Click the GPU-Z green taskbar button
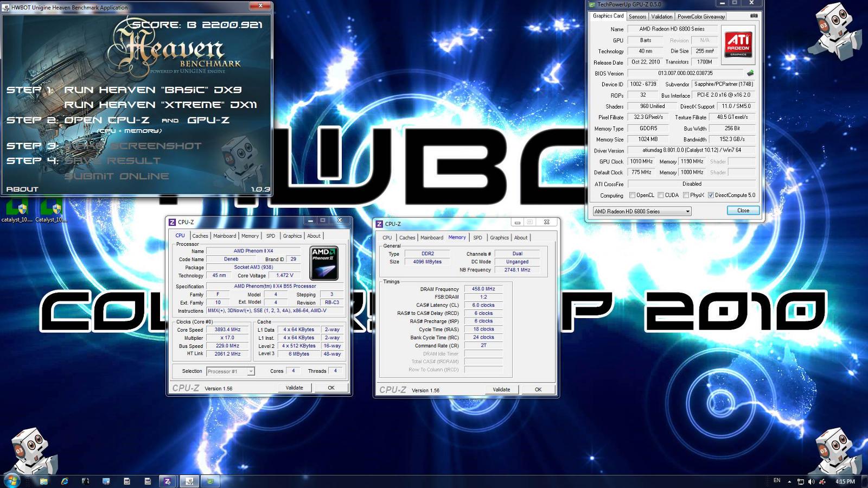 (x=210, y=481)
